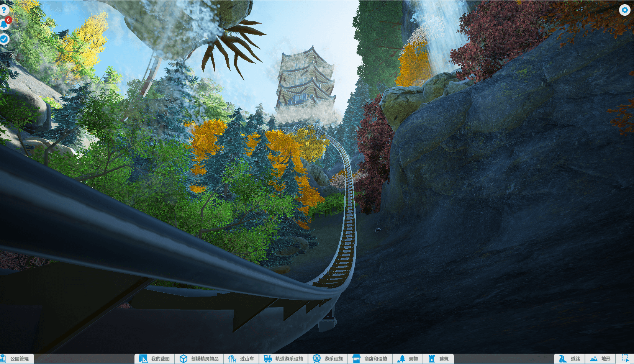This screenshot has height=364, width=634.
Task: Open 地形 terrain tool
Action: pyautogui.click(x=600, y=359)
